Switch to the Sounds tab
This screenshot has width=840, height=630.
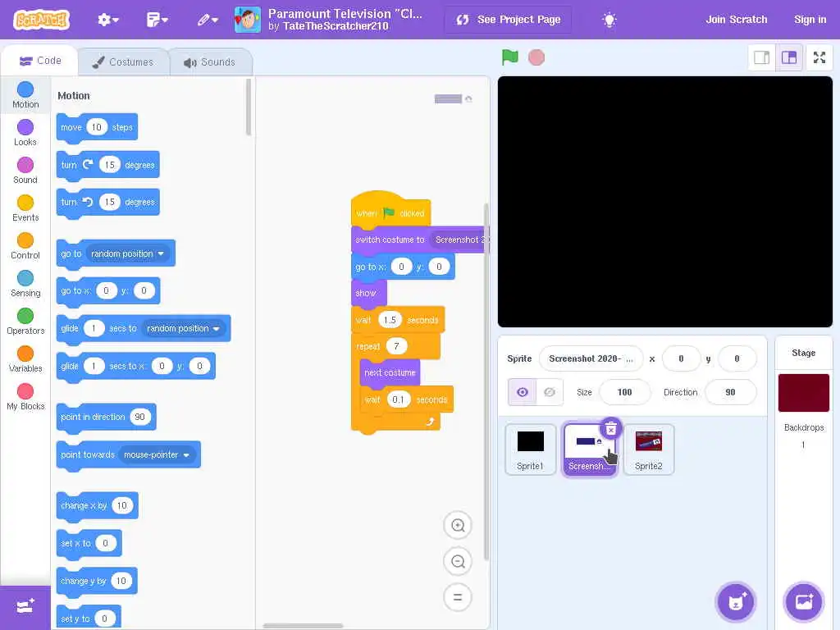point(210,62)
